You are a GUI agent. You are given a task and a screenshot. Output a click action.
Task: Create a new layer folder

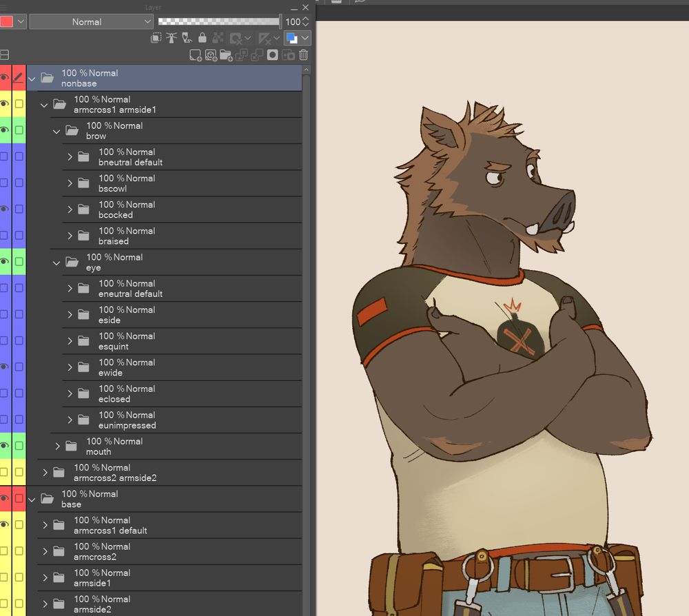click(226, 55)
